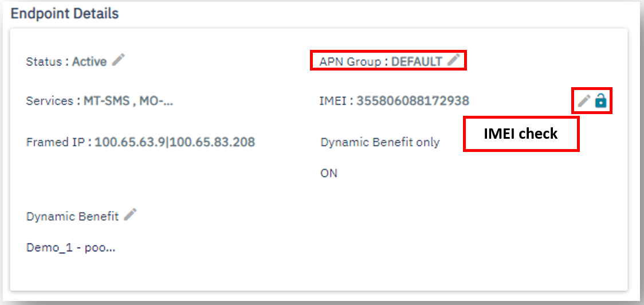Click the ON value under Dynamic Benefit only
Image resolution: width=644 pixels, height=305 pixels.
329,173
